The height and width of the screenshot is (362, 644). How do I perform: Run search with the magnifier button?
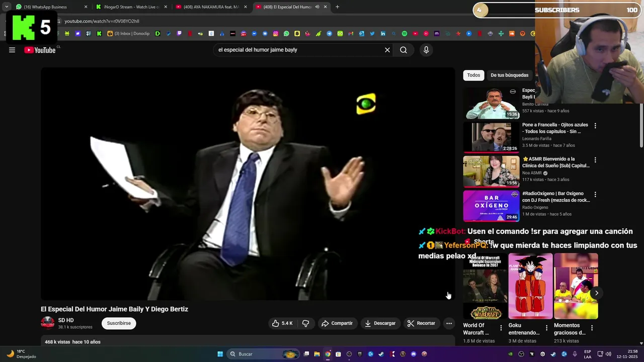(x=404, y=50)
